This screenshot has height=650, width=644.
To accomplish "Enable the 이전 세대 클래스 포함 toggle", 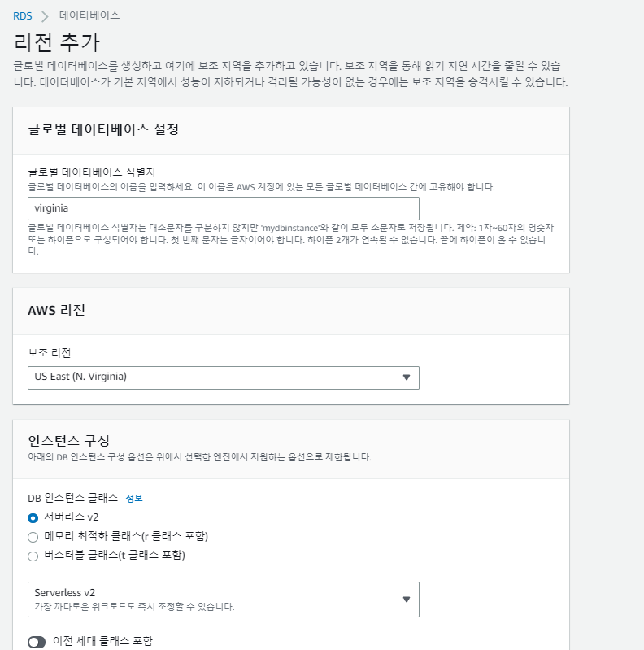I will coord(37,642).
